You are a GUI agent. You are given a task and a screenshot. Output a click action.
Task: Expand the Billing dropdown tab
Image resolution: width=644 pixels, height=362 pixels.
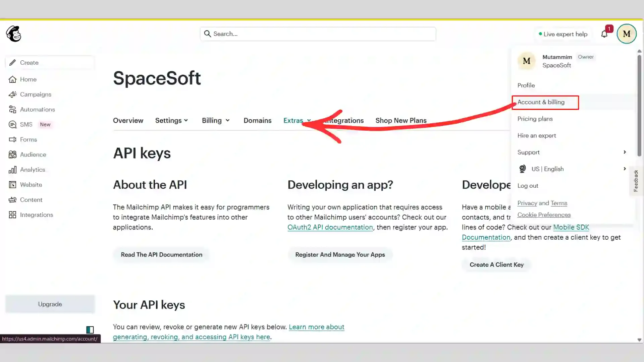[216, 120]
